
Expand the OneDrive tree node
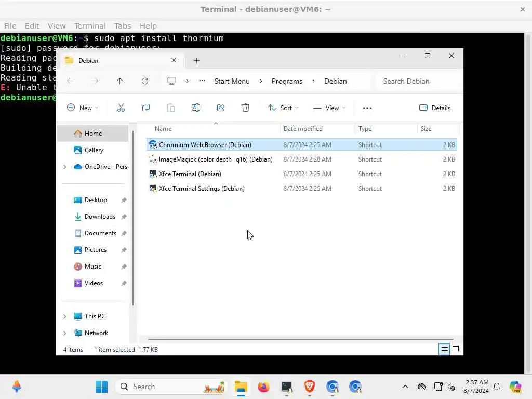point(65,167)
